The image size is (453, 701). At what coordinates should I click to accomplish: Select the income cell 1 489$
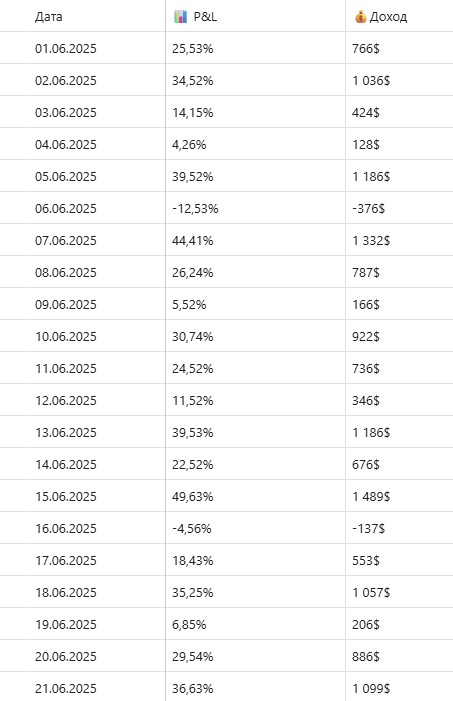[371, 497]
